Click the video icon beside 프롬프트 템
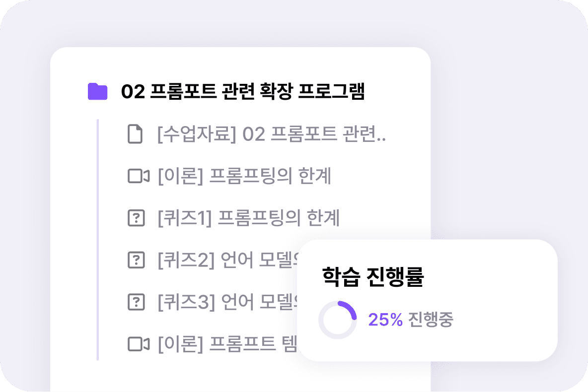Viewport: 588px width, 392px height. point(139,344)
